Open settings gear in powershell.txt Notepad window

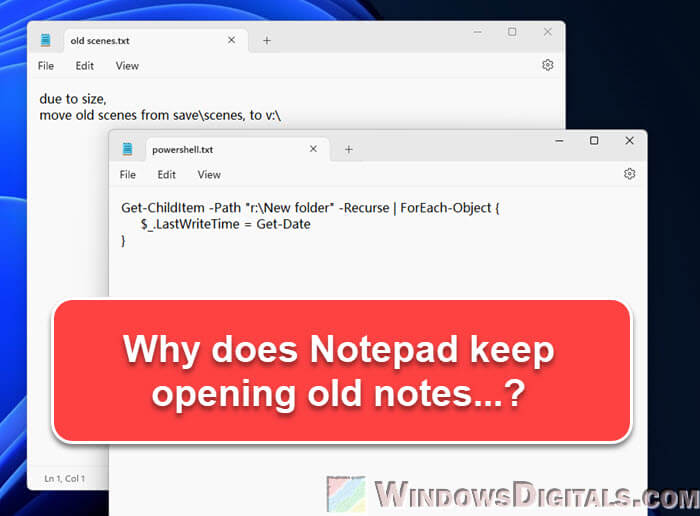click(629, 174)
